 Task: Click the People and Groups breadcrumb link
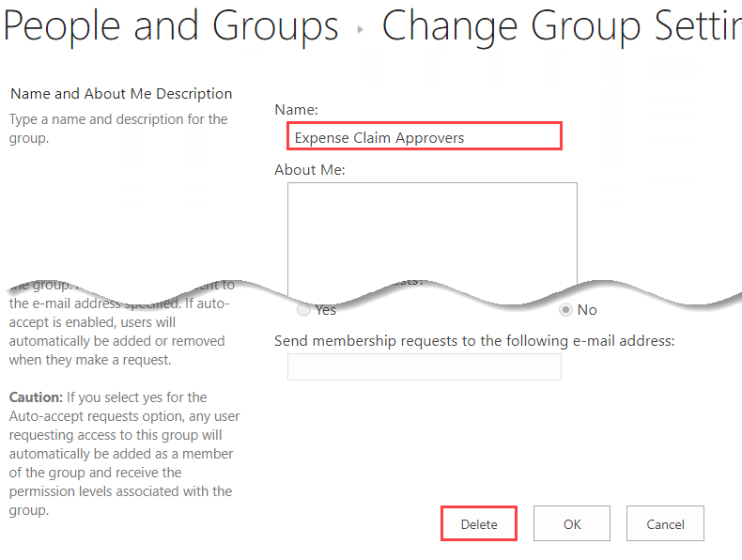click(x=171, y=26)
